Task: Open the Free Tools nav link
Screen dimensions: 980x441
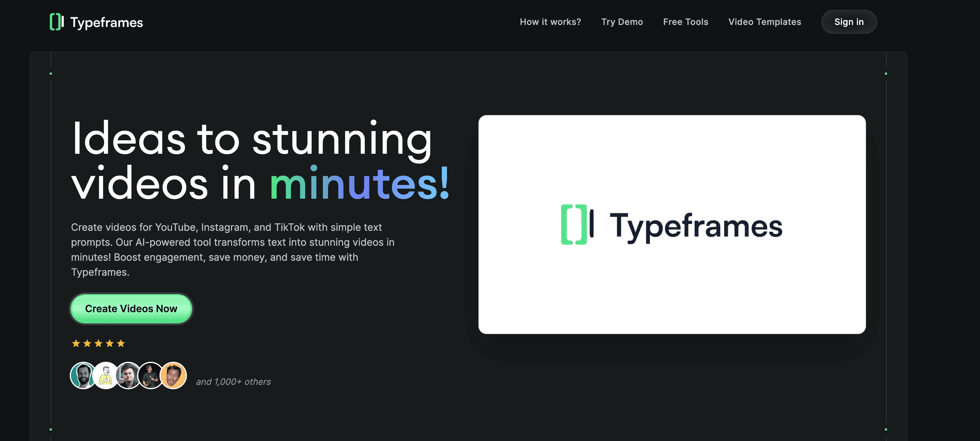Action: pyautogui.click(x=685, y=22)
